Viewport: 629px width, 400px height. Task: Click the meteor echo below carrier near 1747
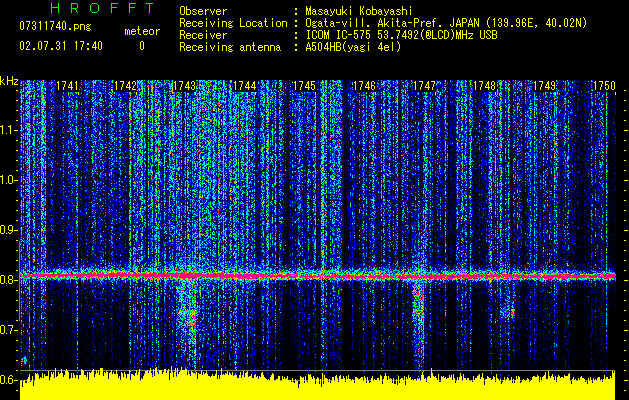418,317
